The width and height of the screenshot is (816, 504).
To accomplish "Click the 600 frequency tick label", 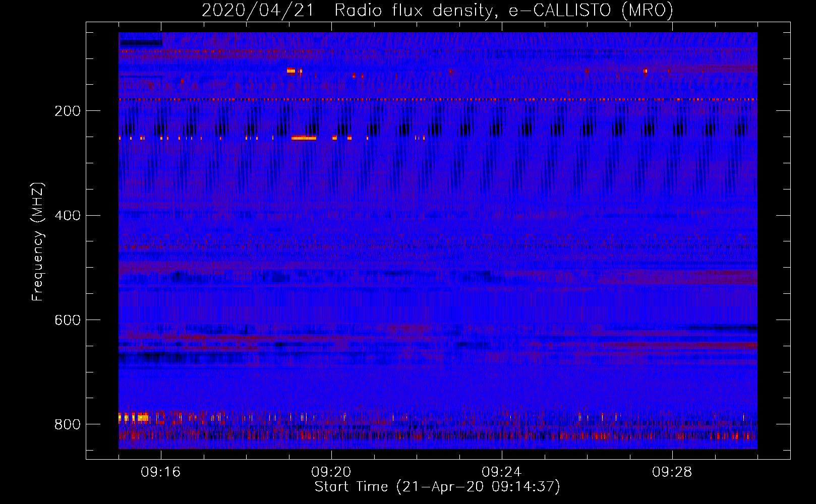I will coord(68,321).
